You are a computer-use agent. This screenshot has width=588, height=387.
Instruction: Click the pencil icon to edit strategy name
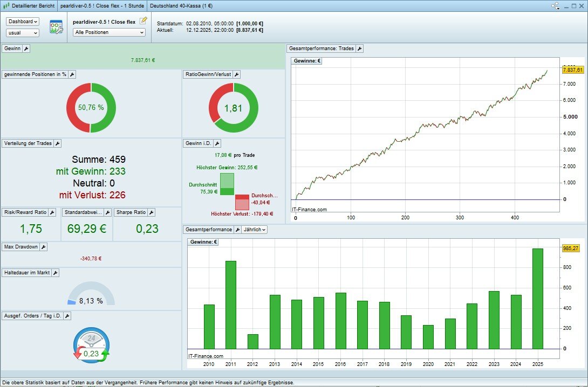pyautogui.click(x=143, y=21)
